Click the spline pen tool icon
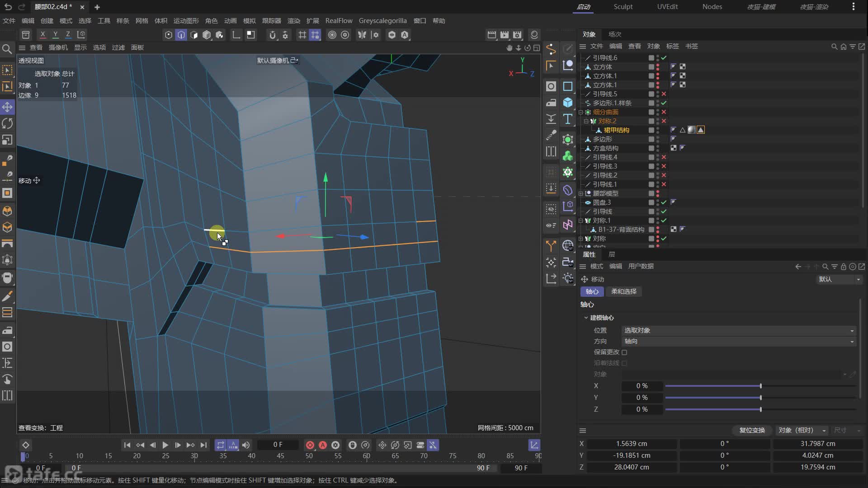The image size is (868, 488). coord(551,48)
